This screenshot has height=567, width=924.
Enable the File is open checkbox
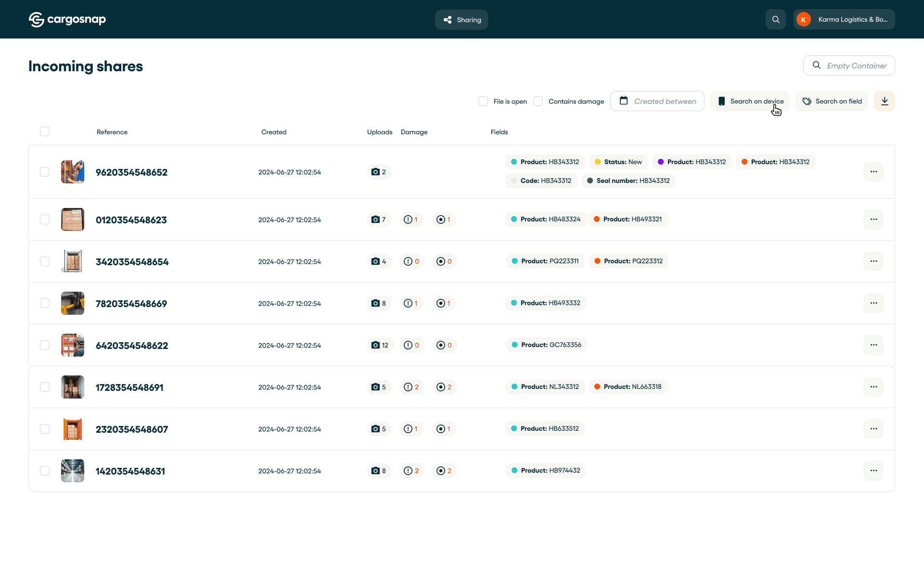coord(483,101)
